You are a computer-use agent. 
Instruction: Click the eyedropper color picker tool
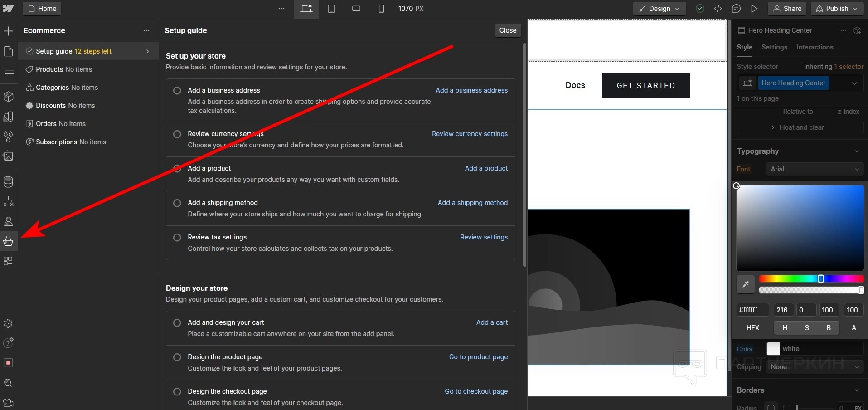click(x=745, y=284)
